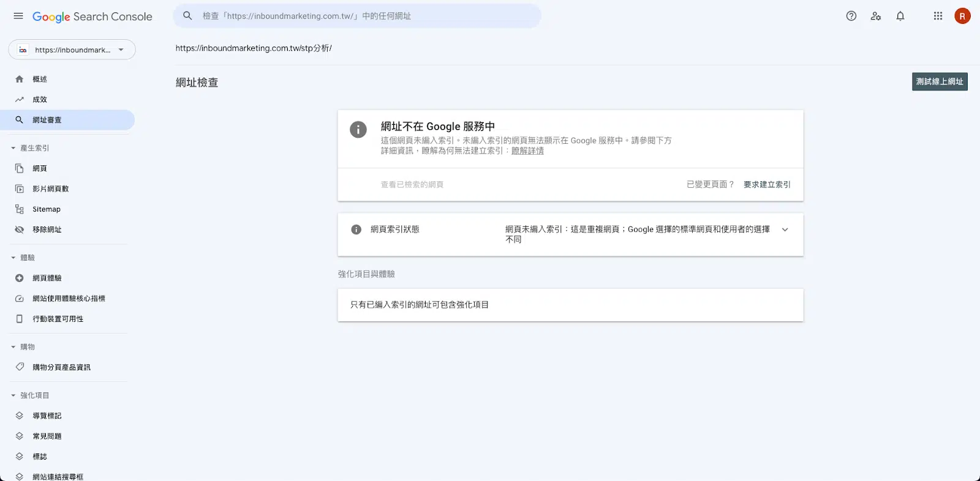The height and width of the screenshot is (481, 980).
Task: Click the 強化項目與體驗 heading text
Action: coord(366,274)
